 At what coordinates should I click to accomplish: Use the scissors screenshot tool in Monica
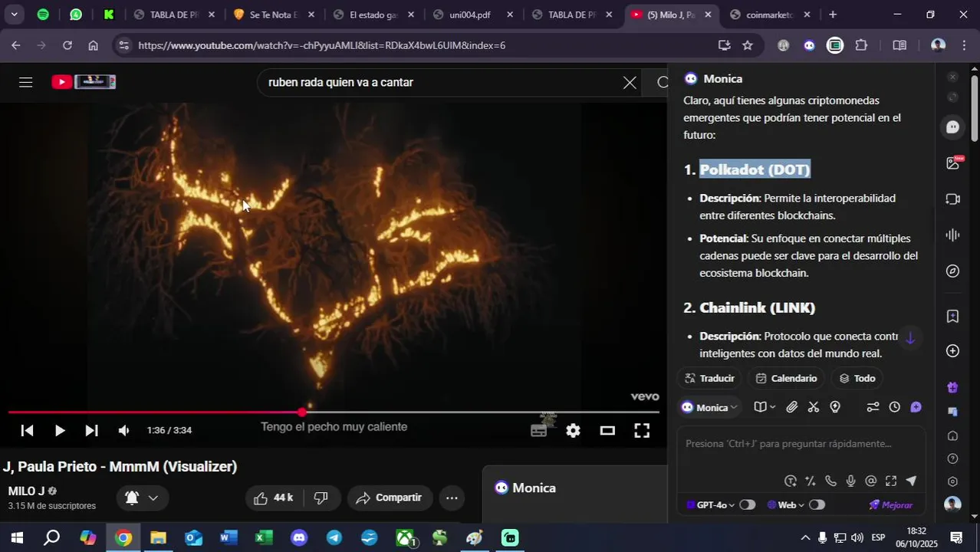click(814, 407)
